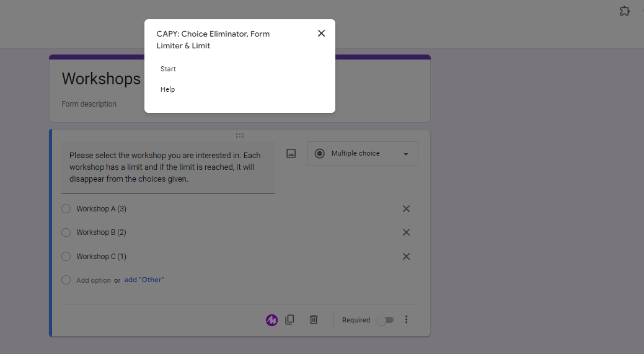Select the Workshop C (1) radio button
644x354 pixels.
coord(66,257)
